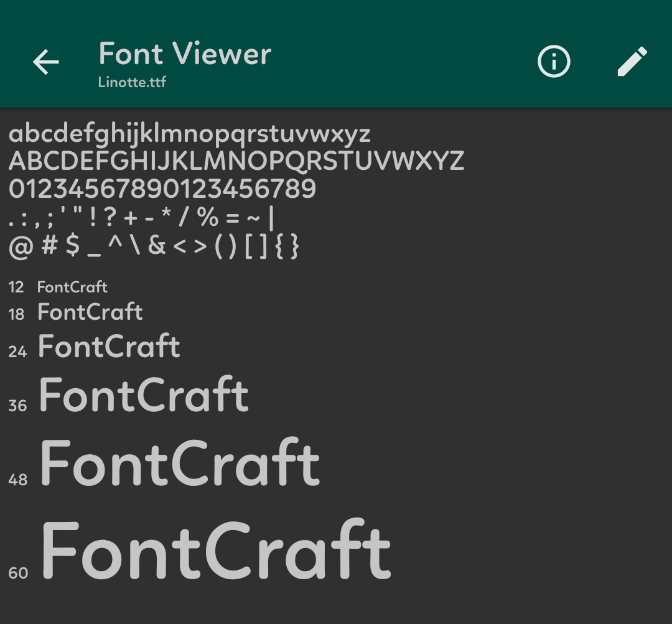Click the size label 24

[x=17, y=352]
